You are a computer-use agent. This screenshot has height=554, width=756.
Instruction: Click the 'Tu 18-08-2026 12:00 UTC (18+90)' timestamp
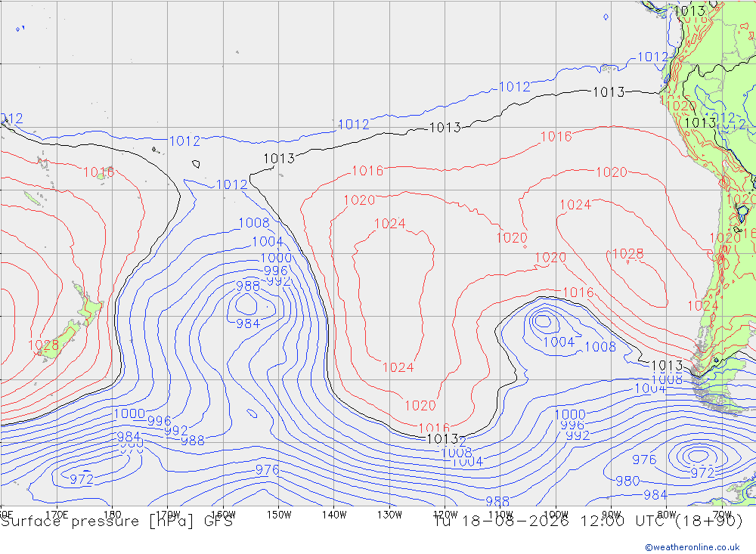pyautogui.click(x=588, y=522)
